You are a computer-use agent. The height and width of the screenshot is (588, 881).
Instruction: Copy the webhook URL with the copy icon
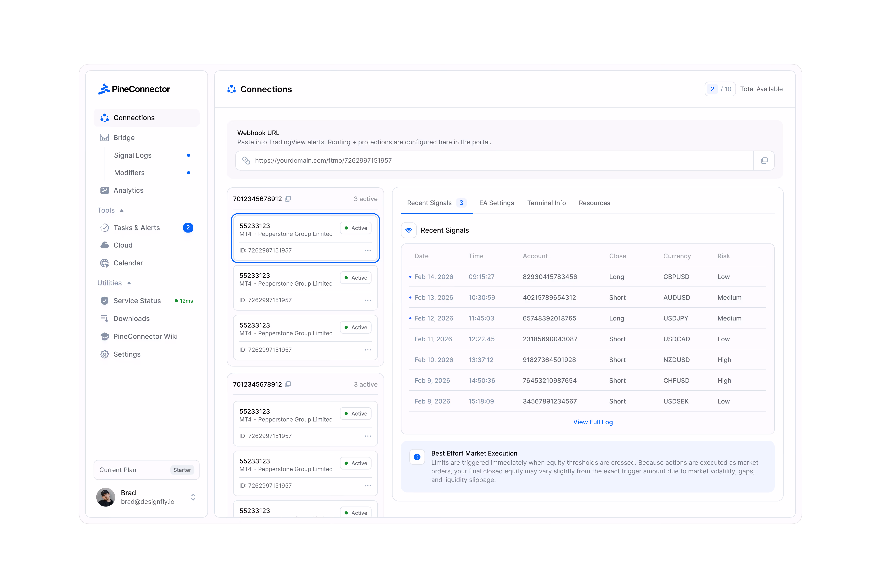coord(764,160)
